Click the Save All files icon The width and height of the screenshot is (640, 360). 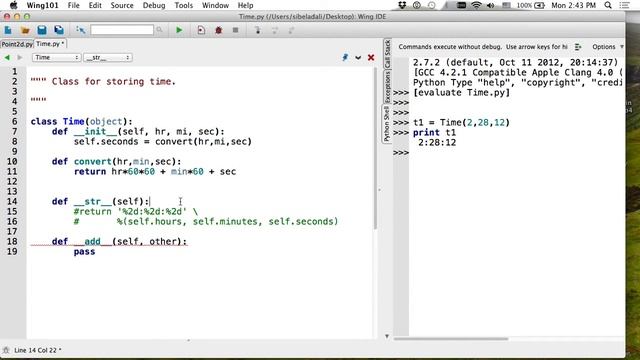[59, 30]
